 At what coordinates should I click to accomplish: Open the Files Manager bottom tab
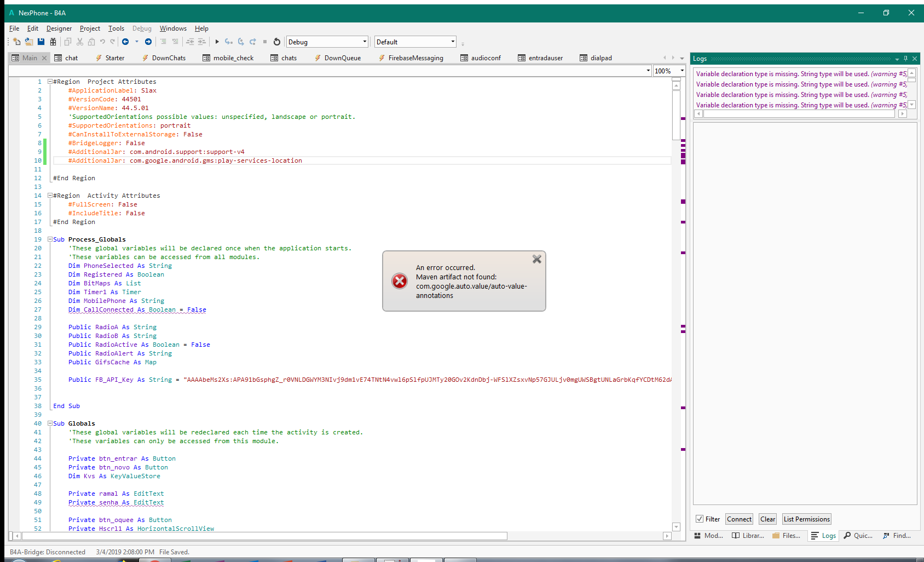coord(786,536)
